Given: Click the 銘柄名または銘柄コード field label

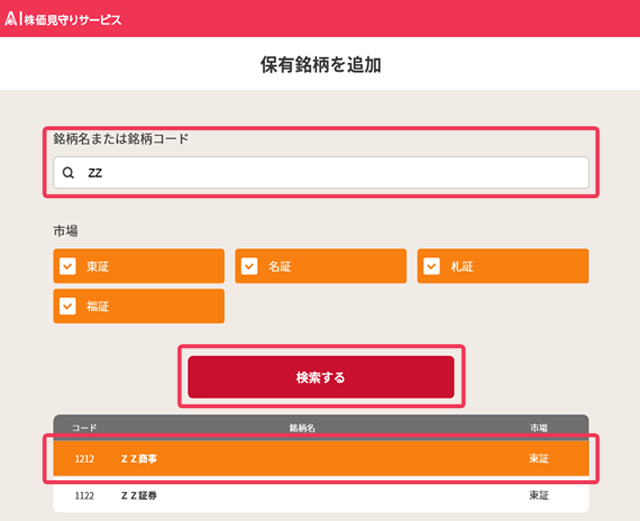Looking at the screenshot, I should point(121,139).
